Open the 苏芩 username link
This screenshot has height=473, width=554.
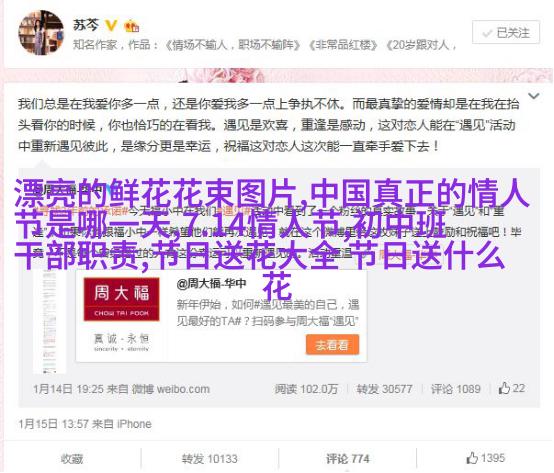click(x=86, y=25)
